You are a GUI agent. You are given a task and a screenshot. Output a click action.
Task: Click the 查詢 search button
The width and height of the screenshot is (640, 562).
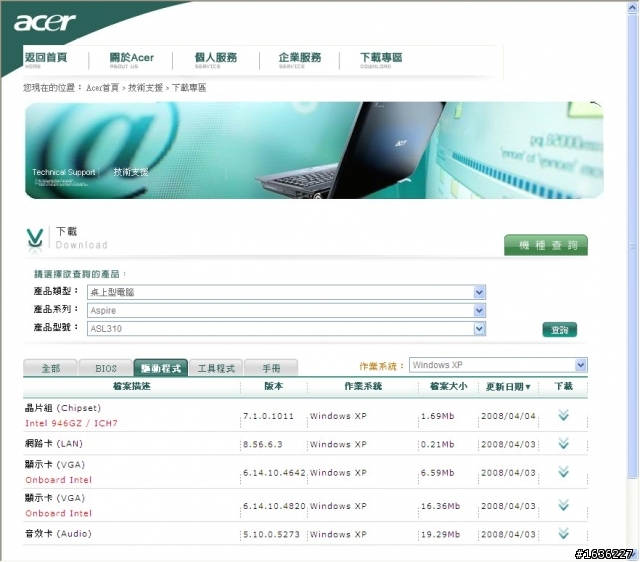pos(560,329)
